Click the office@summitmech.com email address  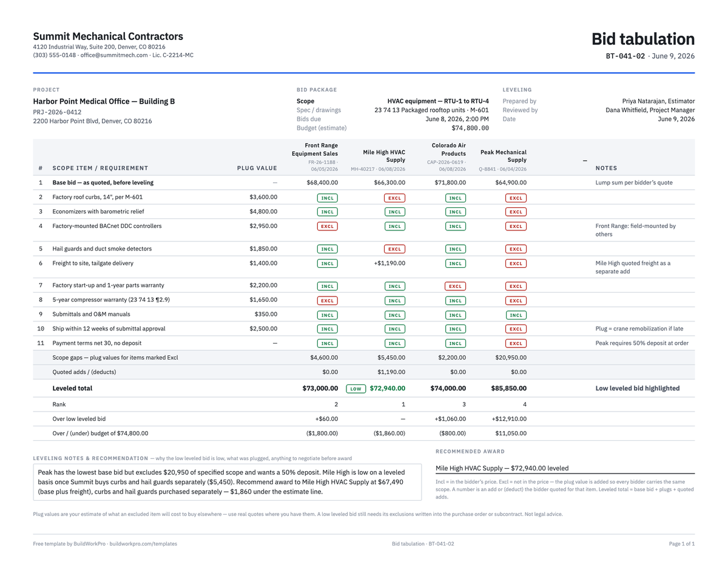114,55
